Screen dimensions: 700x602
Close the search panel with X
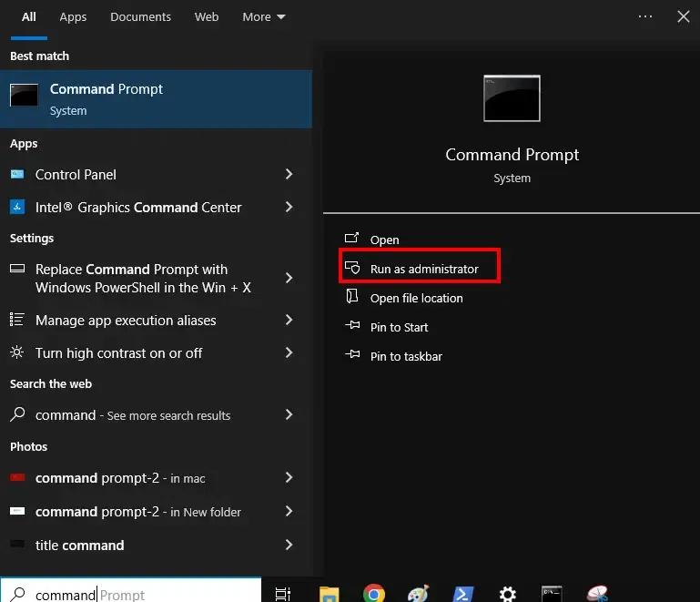point(683,16)
